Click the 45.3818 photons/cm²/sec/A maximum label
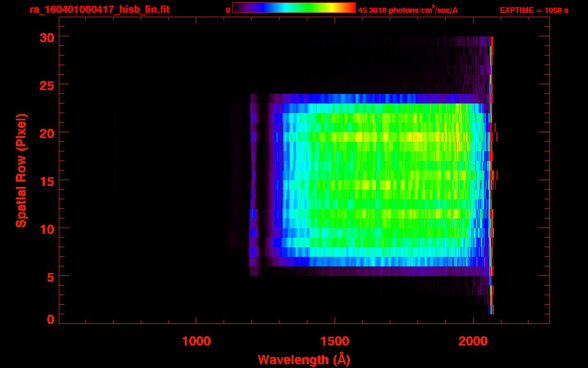The image size is (588, 368). (408, 10)
